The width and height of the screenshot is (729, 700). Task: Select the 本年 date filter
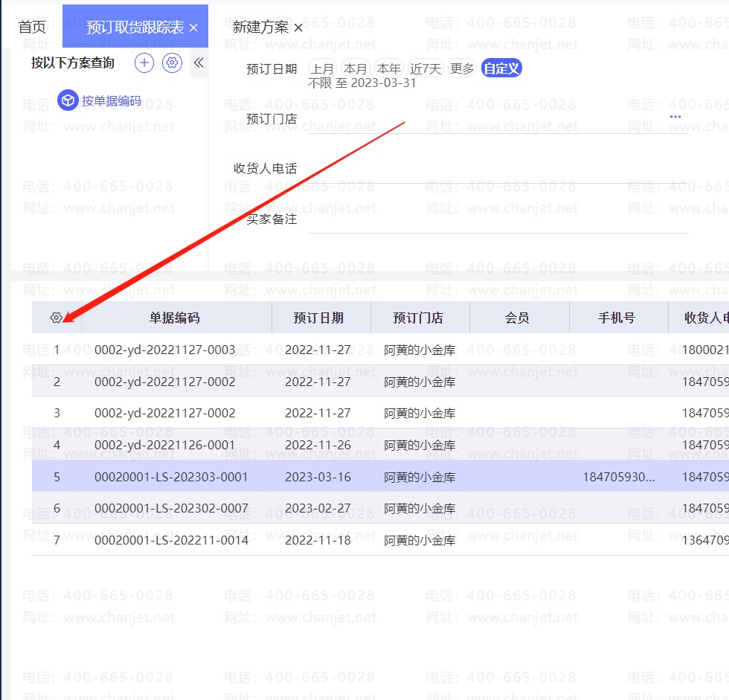click(x=388, y=68)
